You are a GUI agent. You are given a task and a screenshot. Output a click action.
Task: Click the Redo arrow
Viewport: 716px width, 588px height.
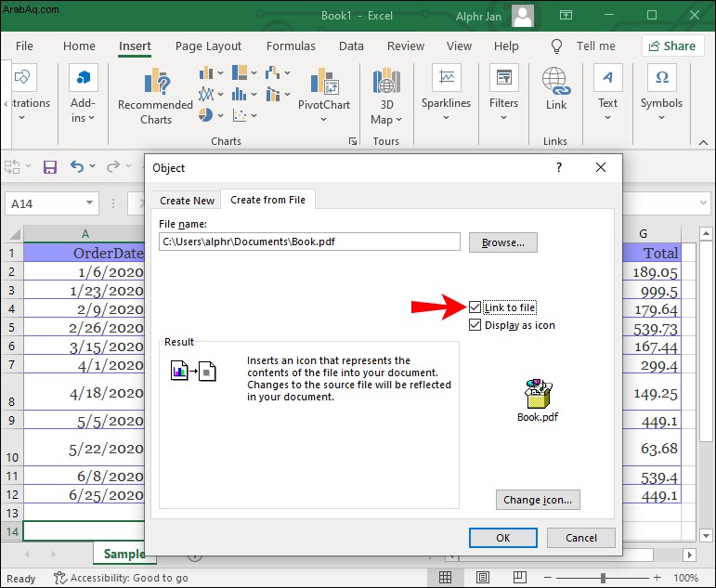(x=112, y=167)
